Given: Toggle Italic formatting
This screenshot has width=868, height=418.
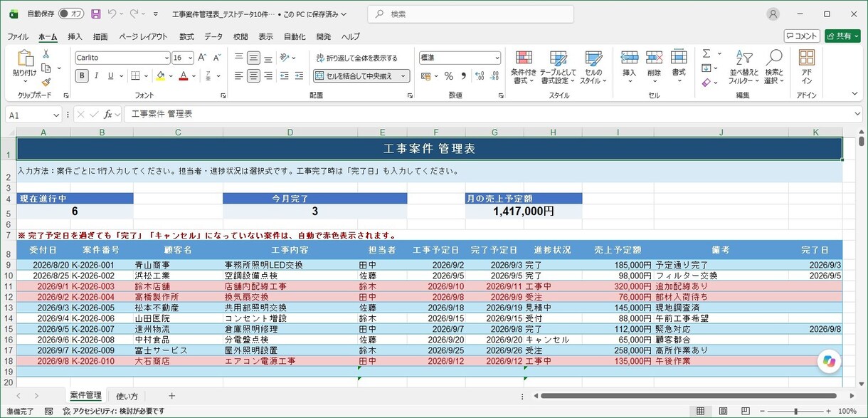Looking at the screenshot, I should [x=98, y=75].
